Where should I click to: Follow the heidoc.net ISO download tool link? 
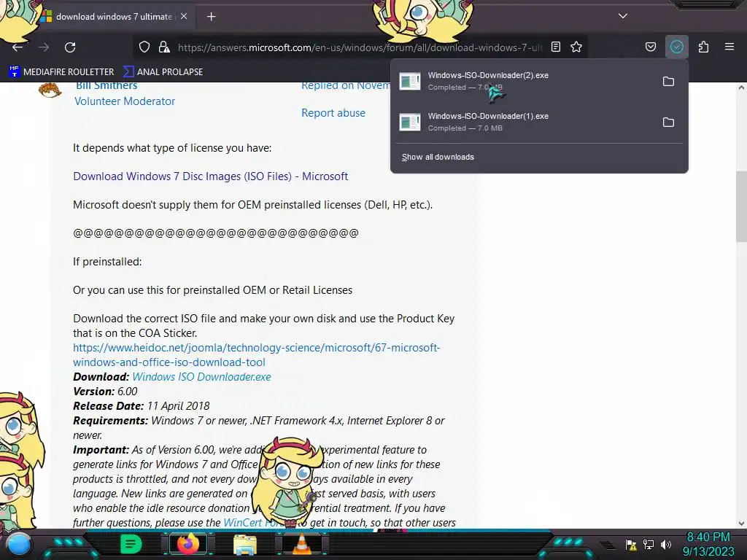[256, 355]
